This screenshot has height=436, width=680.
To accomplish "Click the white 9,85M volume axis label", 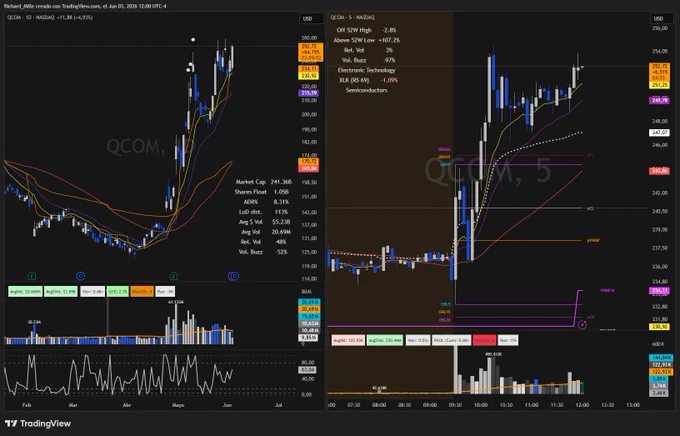I will [308, 337].
